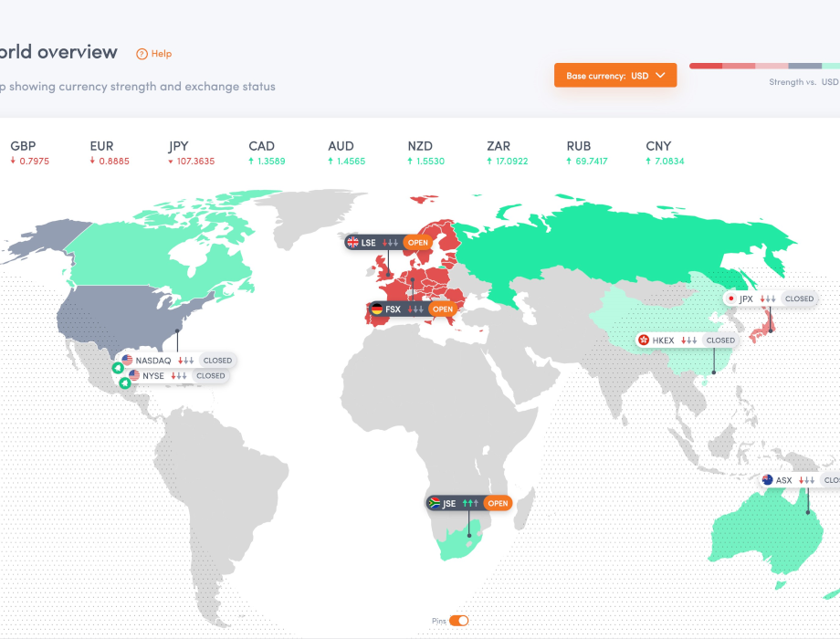Click the JSE upward trend arrows
The image size is (840, 639).
tap(470, 503)
